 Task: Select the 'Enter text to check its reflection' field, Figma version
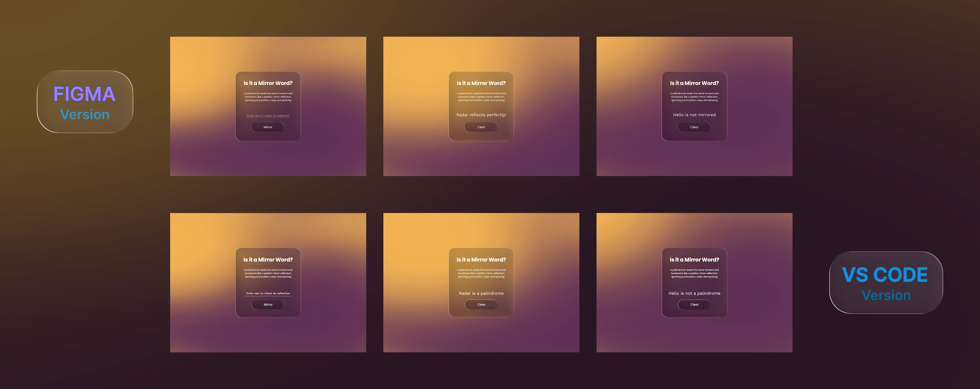268,115
